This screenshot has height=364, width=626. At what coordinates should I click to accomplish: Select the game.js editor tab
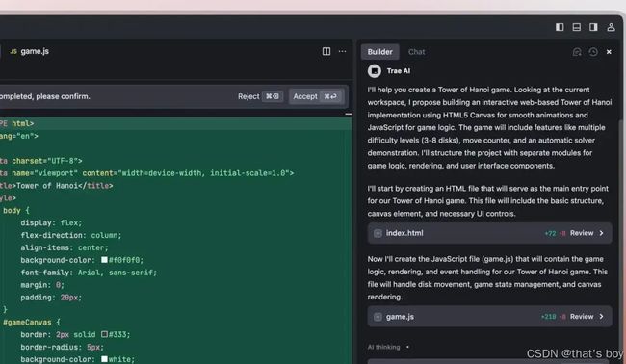[x=30, y=51]
